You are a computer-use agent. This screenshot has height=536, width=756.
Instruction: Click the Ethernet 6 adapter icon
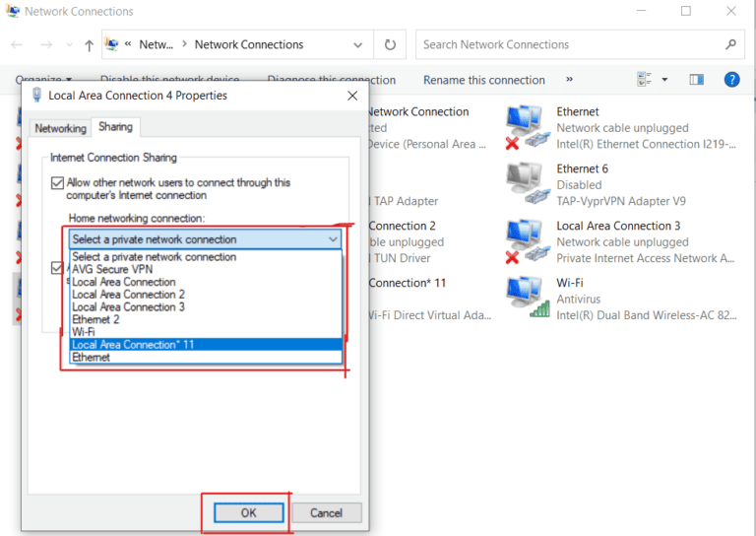(x=525, y=183)
